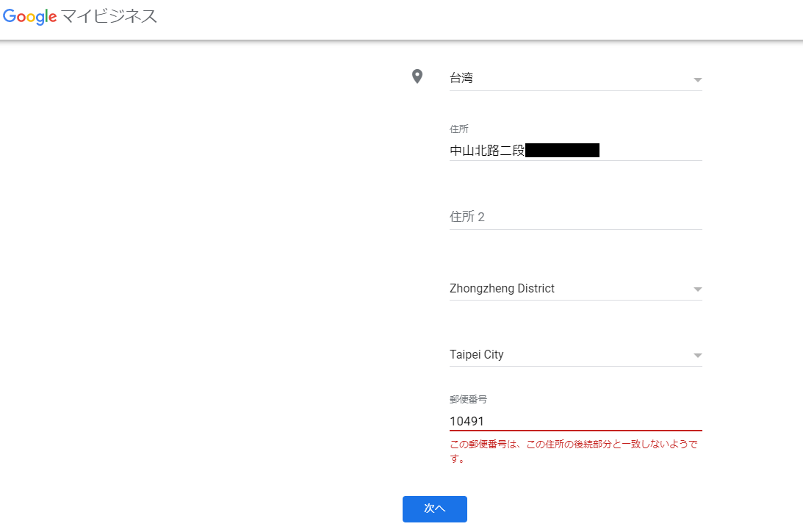Open the Zhongzheng District dropdown

pos(576,289)
